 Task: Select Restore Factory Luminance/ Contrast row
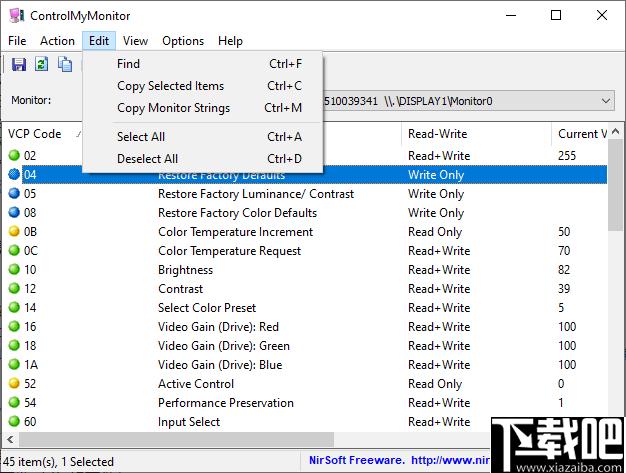[307, 194]
